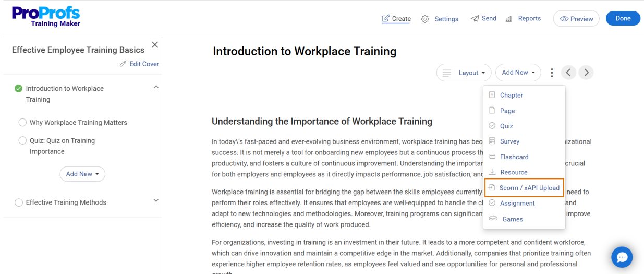Toggle completion circle for Why Workplace Training Matters
The image size is (644, 274).
[x=22, y=123]
